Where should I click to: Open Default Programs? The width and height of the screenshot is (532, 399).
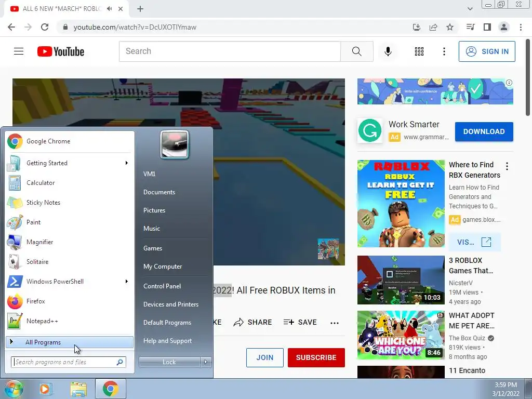point(167,323)
